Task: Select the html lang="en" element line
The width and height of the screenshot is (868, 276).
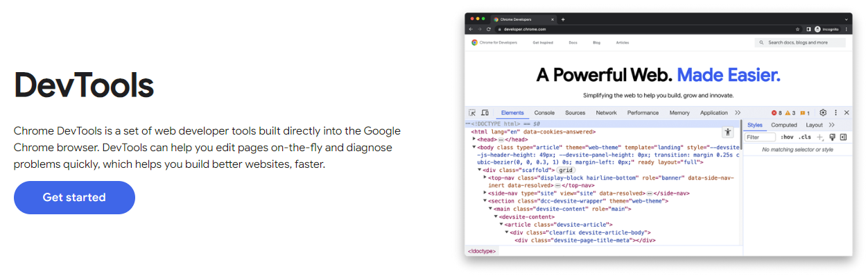Action: tap(534, 131)
